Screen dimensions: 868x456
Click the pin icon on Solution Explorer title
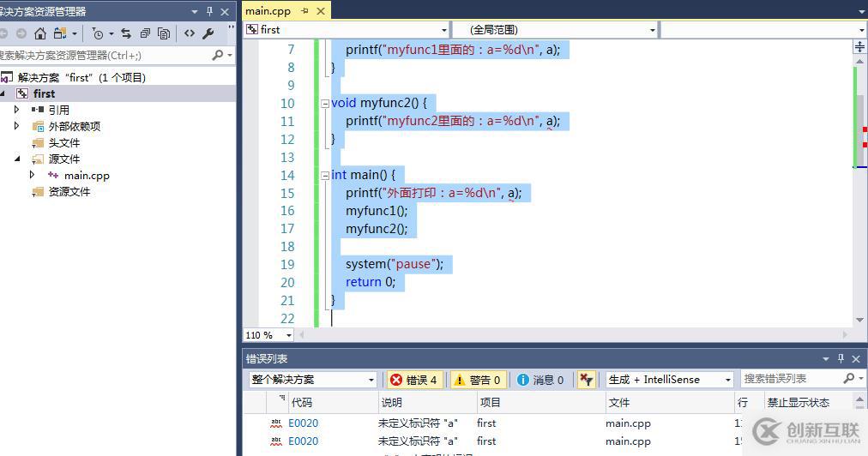click(210, 11)
